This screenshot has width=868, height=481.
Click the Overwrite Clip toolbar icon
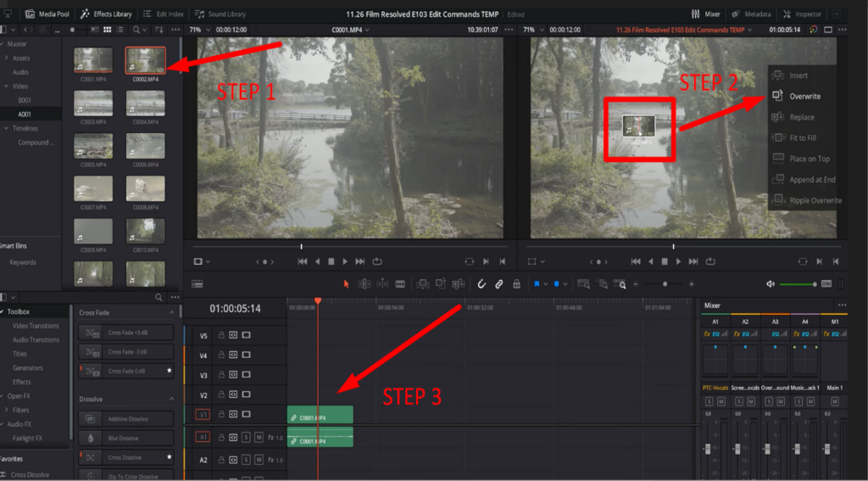(441, 283)
